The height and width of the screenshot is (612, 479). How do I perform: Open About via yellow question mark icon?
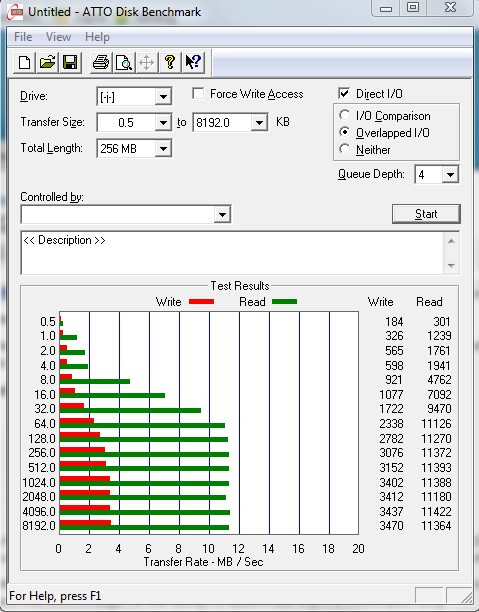(169, 62)
